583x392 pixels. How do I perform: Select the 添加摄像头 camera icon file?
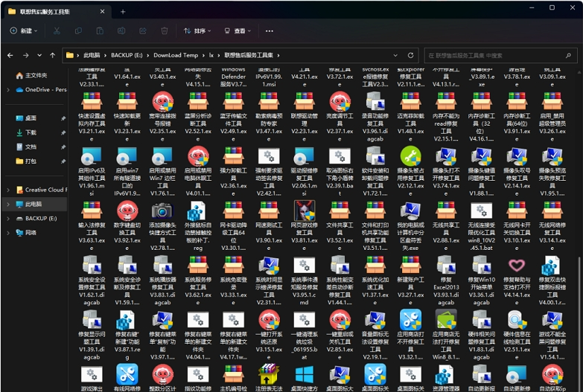[162, 211]
